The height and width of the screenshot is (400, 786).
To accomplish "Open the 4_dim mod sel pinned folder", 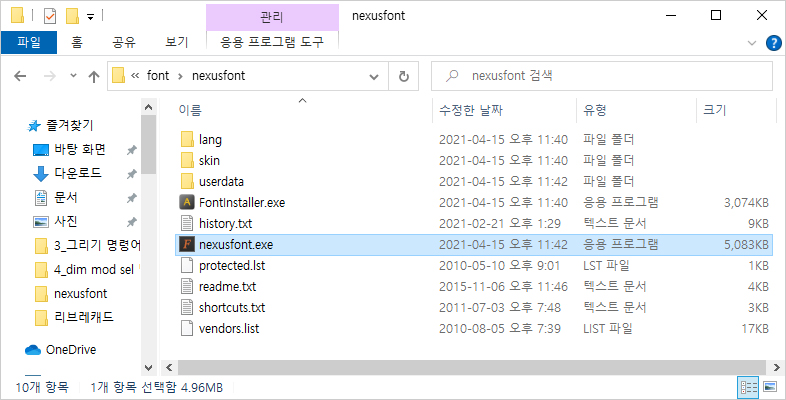I will point(88,270).
